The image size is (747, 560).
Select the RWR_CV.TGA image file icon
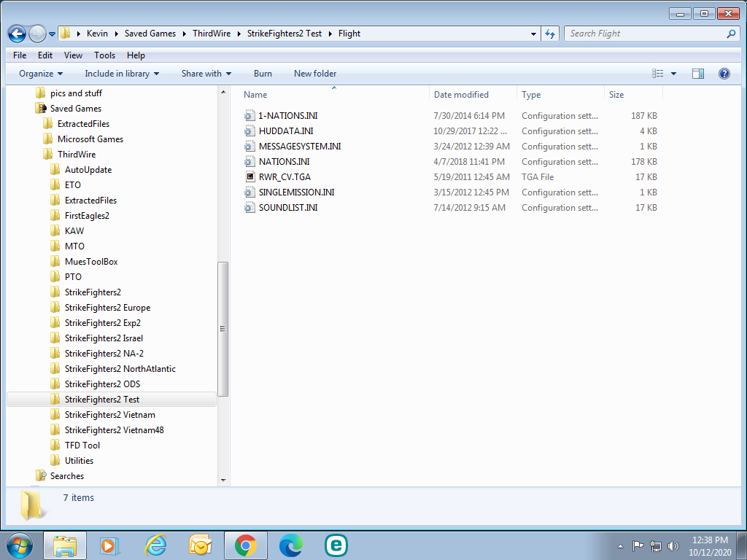250,176
